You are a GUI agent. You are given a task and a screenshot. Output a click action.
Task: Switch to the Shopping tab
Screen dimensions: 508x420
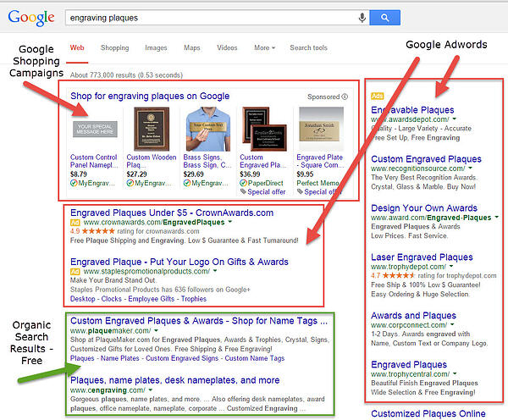114,47
